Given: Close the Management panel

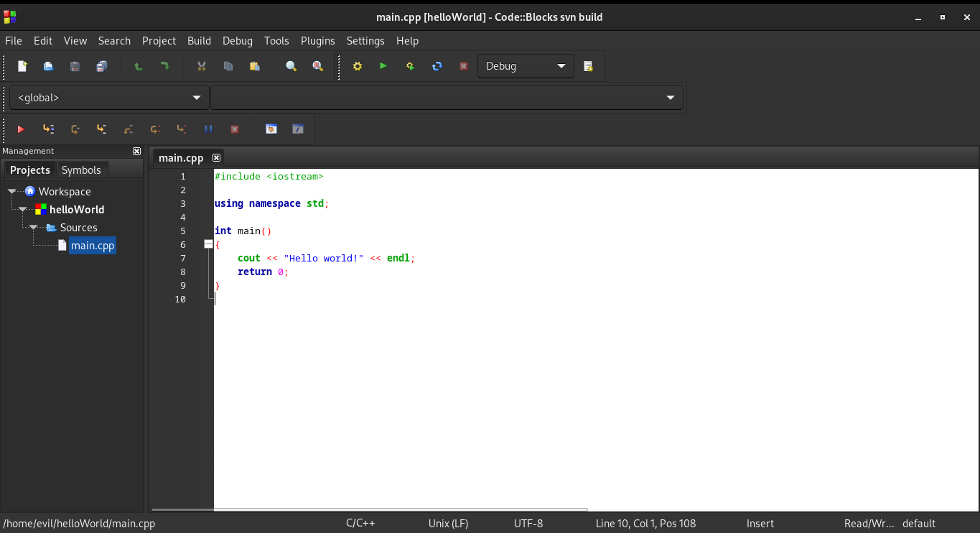Looking at the screenshot, I should [x=136, y=151].
